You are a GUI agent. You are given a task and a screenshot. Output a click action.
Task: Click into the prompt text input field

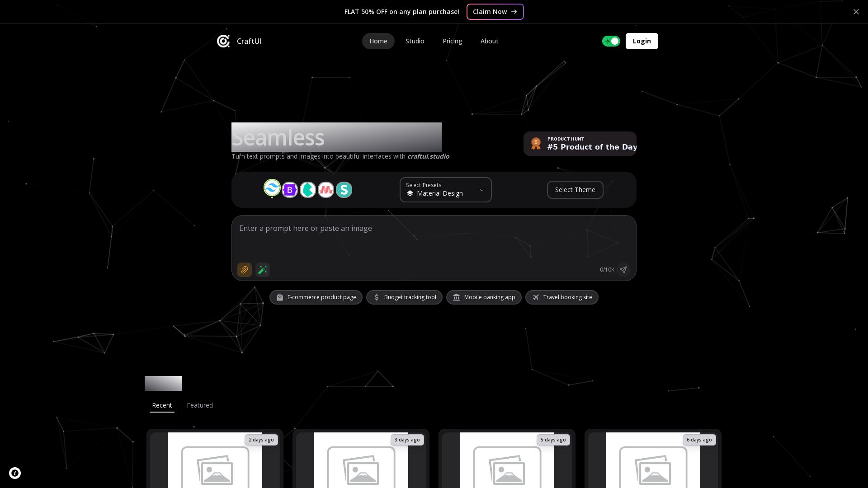coord(433,239)
